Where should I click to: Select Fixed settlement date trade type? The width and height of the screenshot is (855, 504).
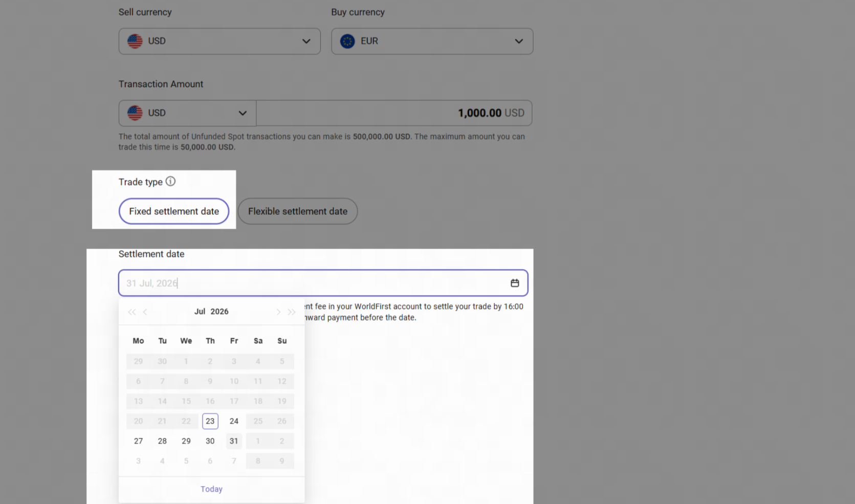pos(174,211)
